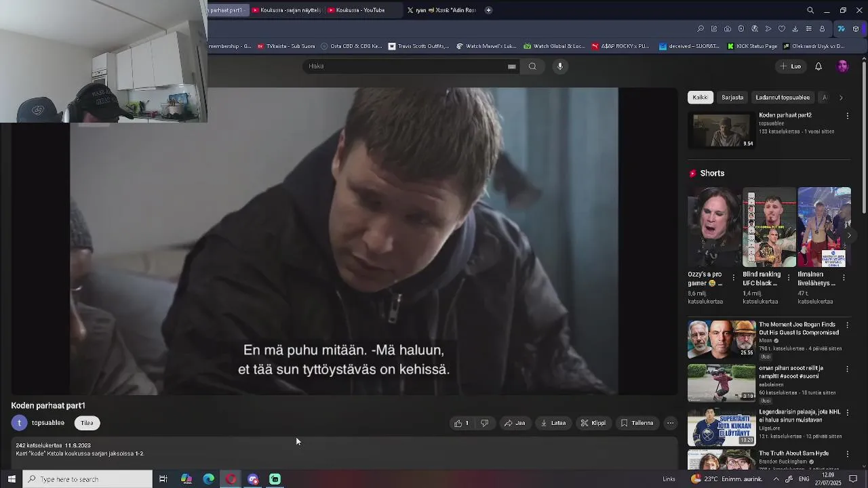Screen dimensions: 868x488
Task: Open the Opera extensions cube icon
Action: tap(856, 28)
